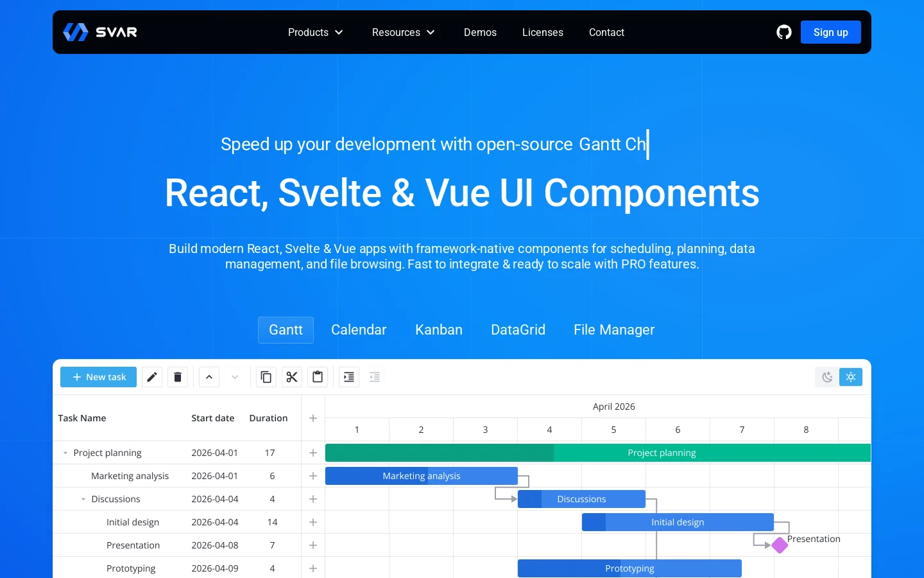Click the SVAR logo
The width and height of the screenshot is (924, 578).
point(100,32)
